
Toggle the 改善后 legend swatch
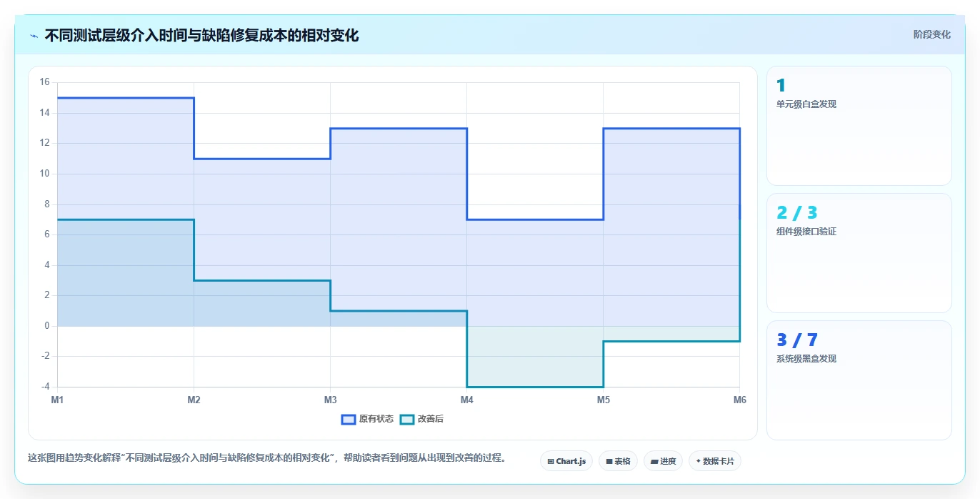[407, 419]
